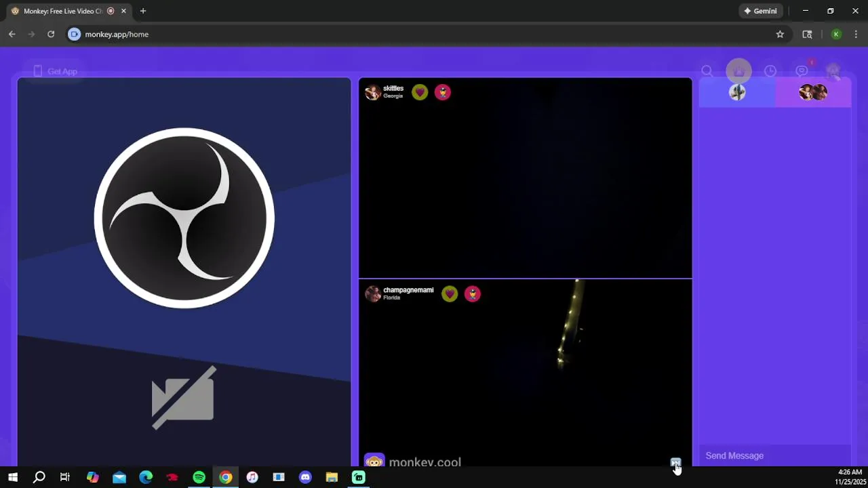Click the heart icon next to champagnemami
The width and height of the screenshot is (868, 488).
[x=450, y=293]
